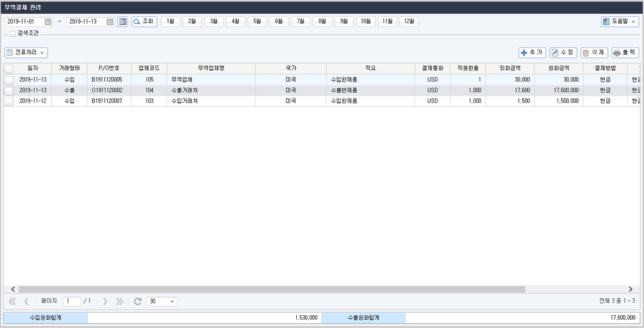
Task: Go to the previous page arrow
Action: (x=26, y=302)
